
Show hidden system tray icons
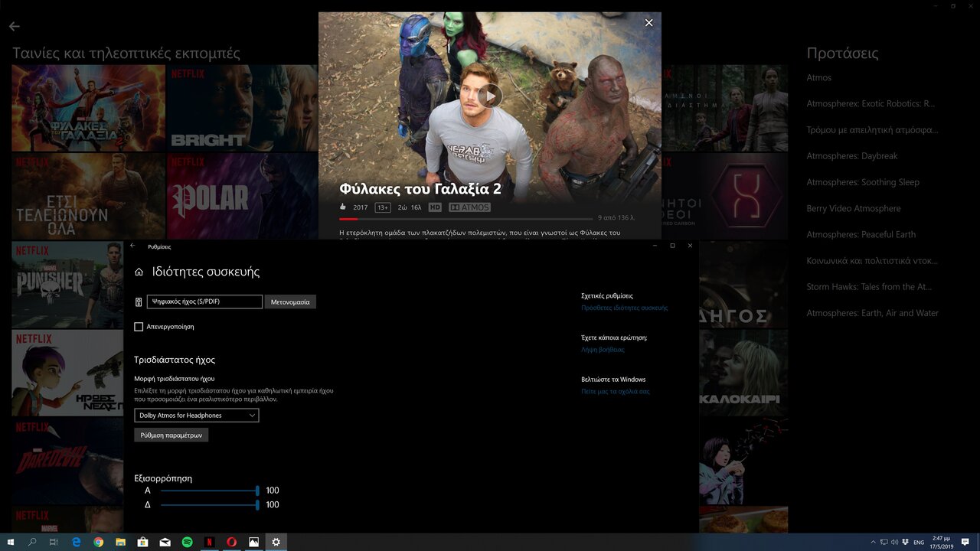point(874,542)
